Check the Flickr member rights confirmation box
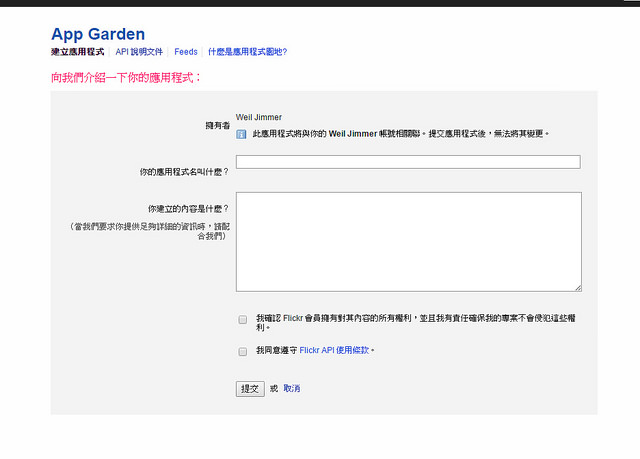Screen dimensions: 640x459 coord(243,320)
